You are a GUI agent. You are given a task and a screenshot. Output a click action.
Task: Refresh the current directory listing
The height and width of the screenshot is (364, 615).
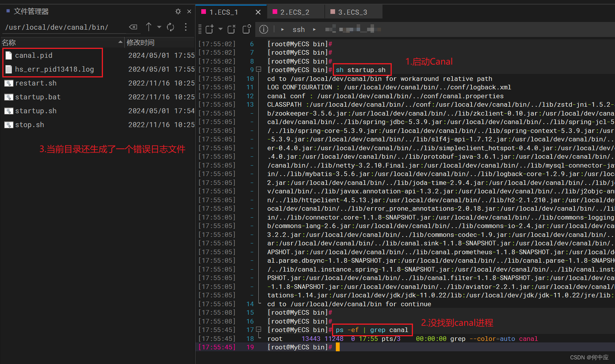[170, 27]
